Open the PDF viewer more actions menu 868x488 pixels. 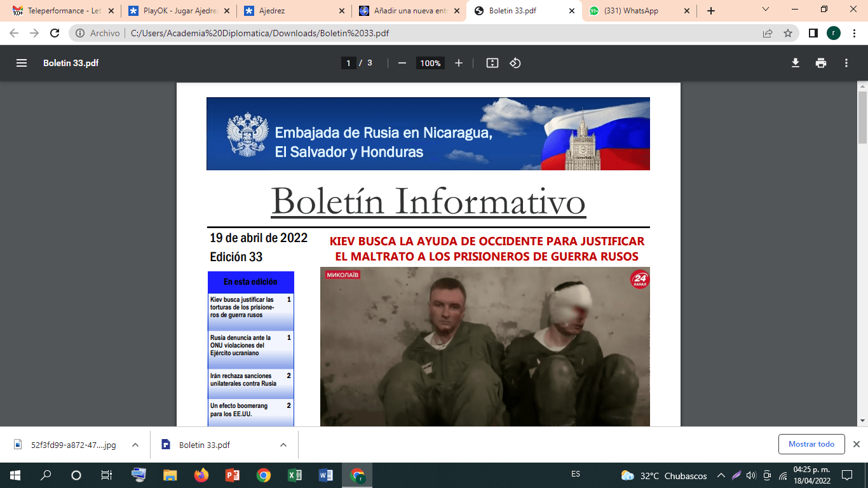coord(846,63)
